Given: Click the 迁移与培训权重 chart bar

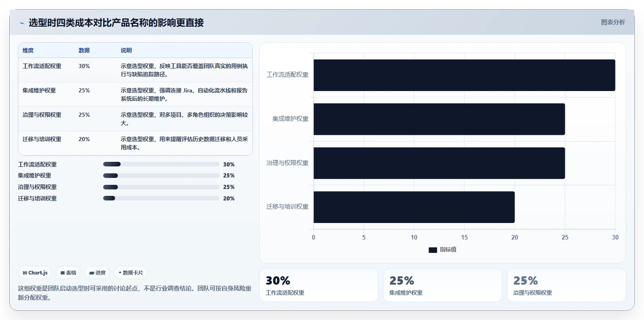Looking at the screenshot, I should 414,207.
